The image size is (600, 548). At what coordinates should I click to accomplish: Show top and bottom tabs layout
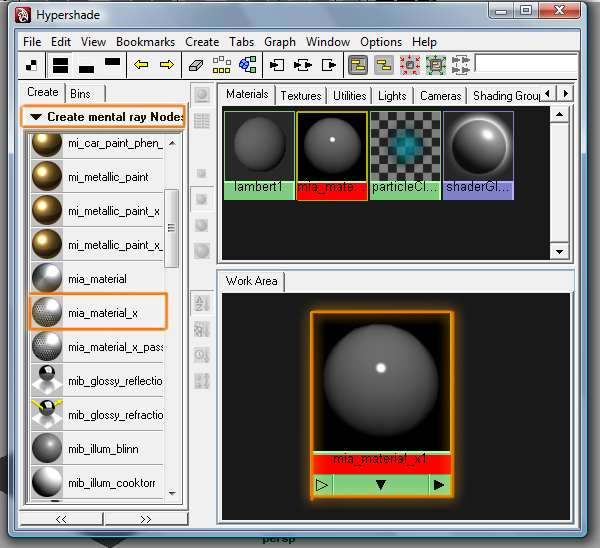60,65
